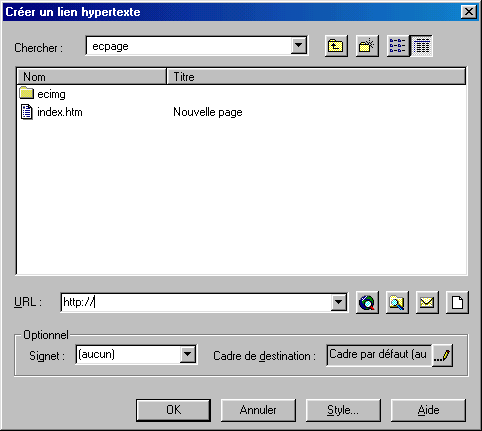Browse the web for the URL icon
The height and width of the screenshot is (431, 482).
coord(367,302)
